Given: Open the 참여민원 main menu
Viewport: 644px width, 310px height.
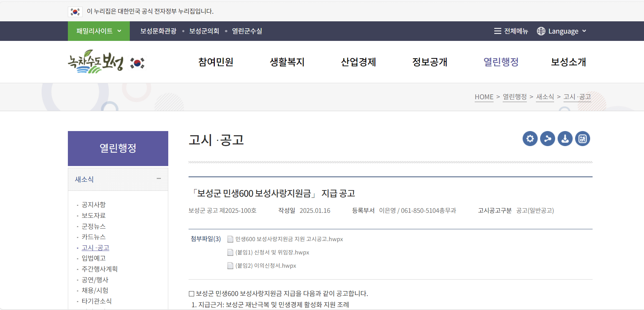Looking at the screenshot, I should (216, 62).
